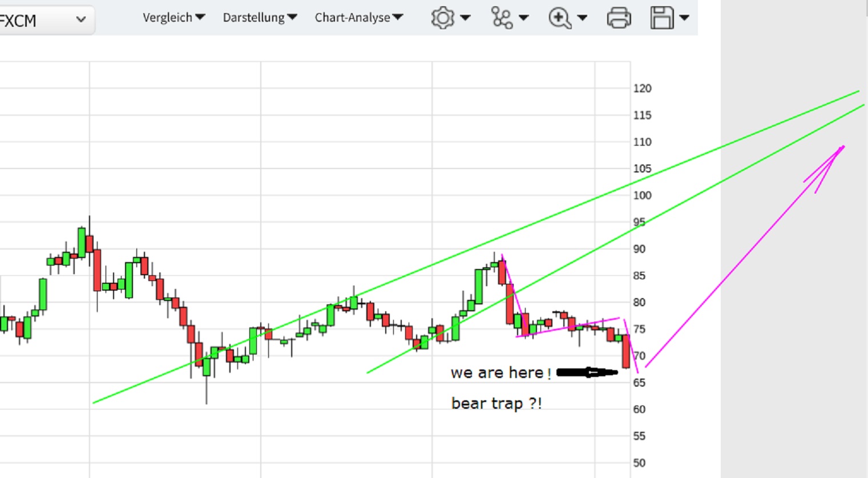This screenshot has width=868, height=478.
Task: Select the 115 price axis label
Action: [642, 115]
